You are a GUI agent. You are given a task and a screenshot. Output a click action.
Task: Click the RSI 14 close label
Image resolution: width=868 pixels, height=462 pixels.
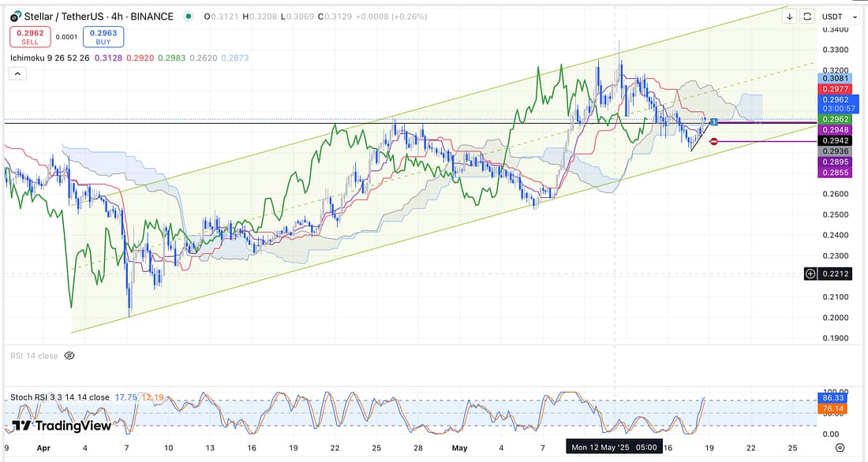click(34, 356)
